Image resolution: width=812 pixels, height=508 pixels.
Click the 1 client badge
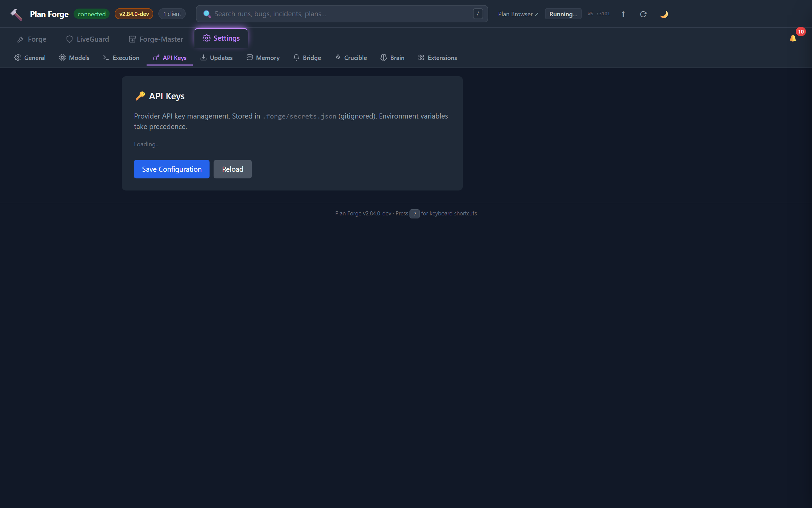(x=172, y=14)
